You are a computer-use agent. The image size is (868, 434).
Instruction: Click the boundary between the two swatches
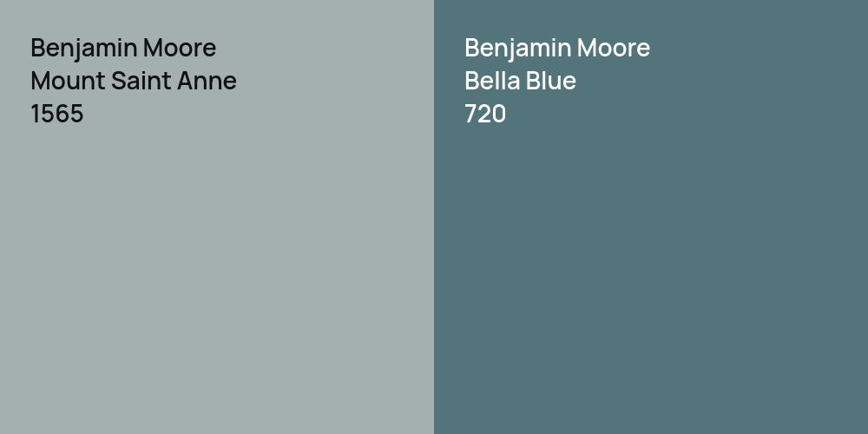tap(434, 217)
